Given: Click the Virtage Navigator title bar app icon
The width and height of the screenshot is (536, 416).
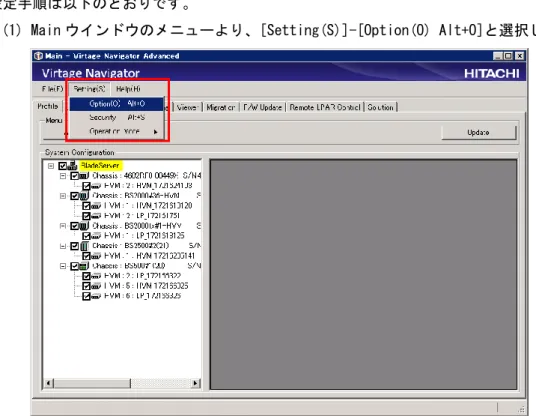Looking at the screenshot, I should click(39, 56).
